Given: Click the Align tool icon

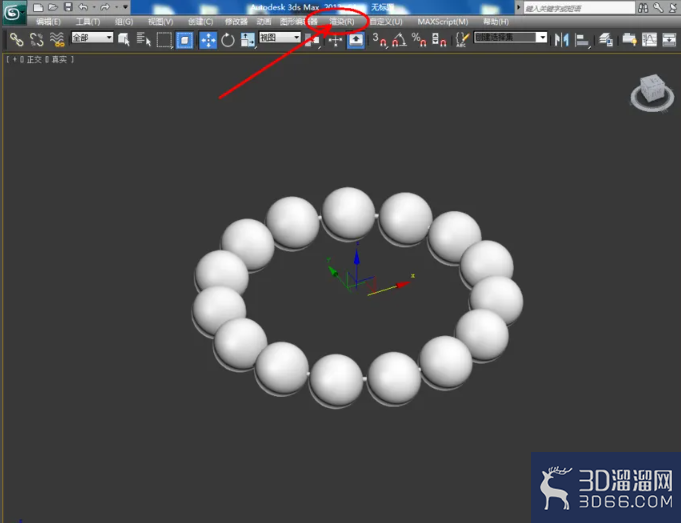Looking at the screenshot, I should click(582, 40).
